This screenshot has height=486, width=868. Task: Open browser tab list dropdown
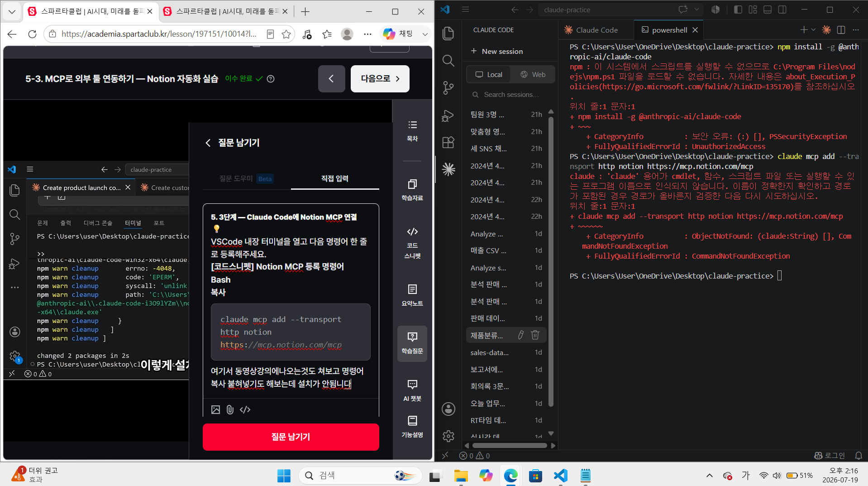(12, 12)
